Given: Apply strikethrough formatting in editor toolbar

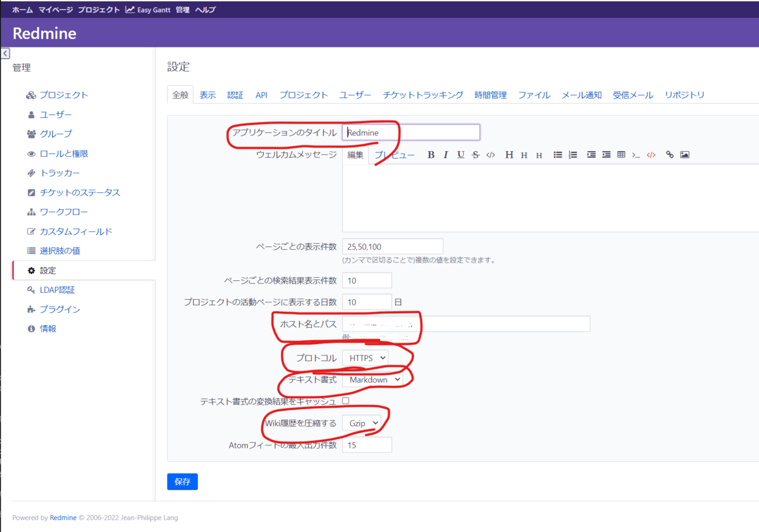Looking at the screenshot, I should [476, 155].
